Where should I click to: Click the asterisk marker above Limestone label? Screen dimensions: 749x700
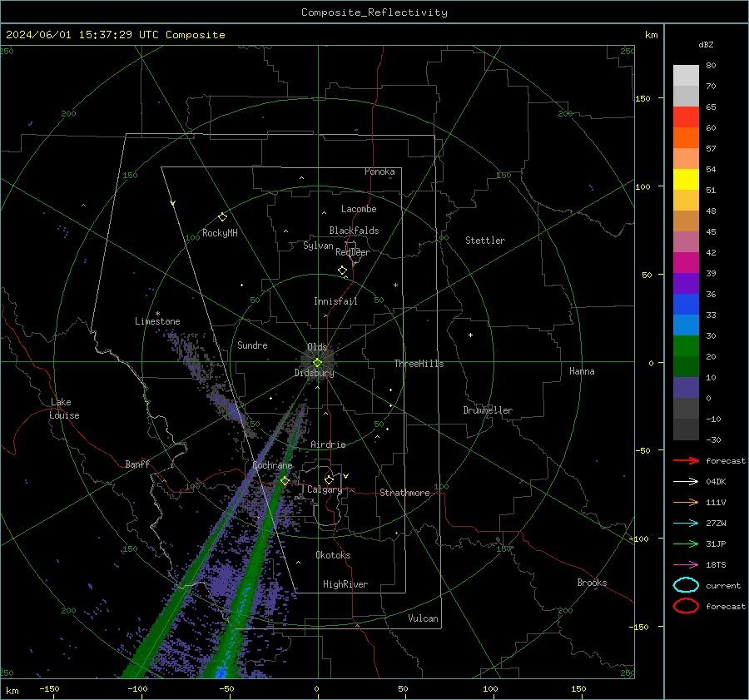point(157,314)
